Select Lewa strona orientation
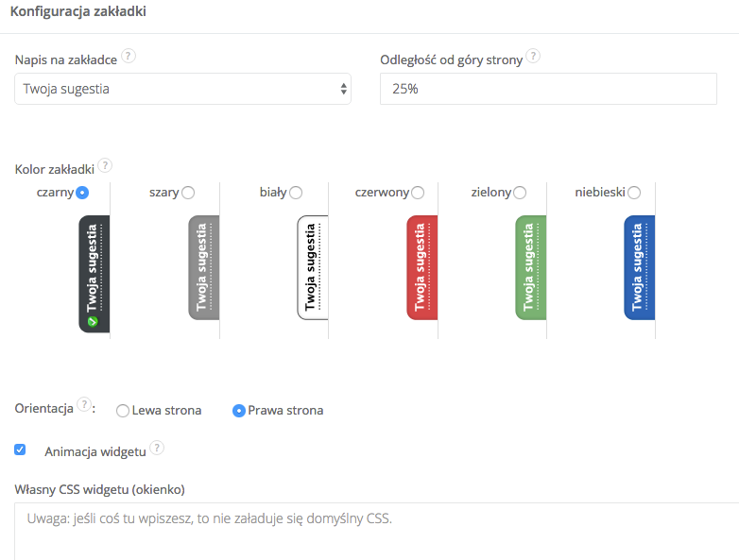Viewport: 739px width, 560px height. coord(123,411)
